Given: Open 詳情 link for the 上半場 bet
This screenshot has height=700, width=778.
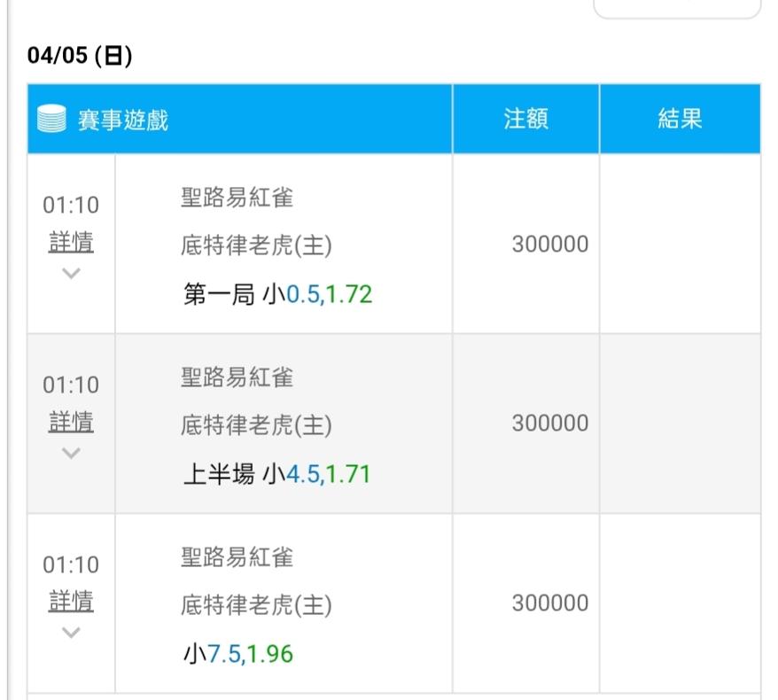Looking at the screenshot, I should [x=71, y=422].
